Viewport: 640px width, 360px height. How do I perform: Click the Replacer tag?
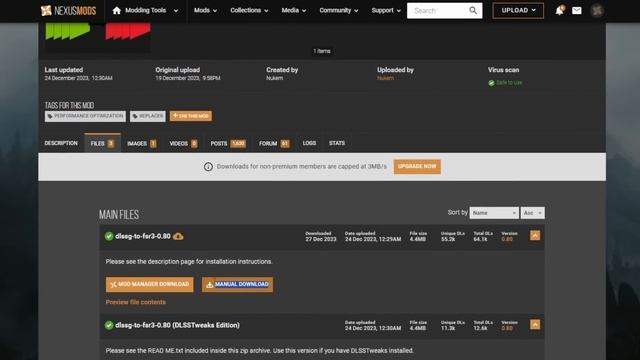tap(147, 116)
